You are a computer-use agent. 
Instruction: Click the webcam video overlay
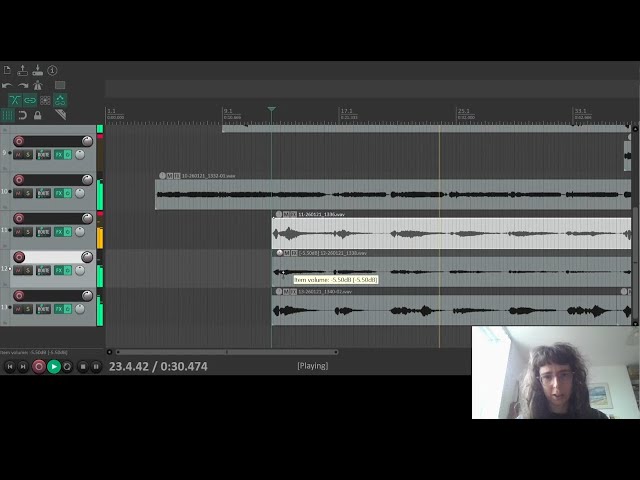(x=556, y=372)
